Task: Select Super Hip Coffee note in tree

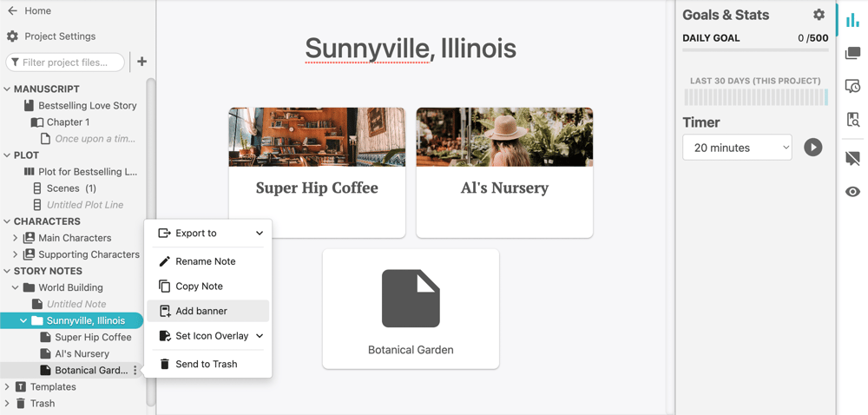Action: pos(93,337)
